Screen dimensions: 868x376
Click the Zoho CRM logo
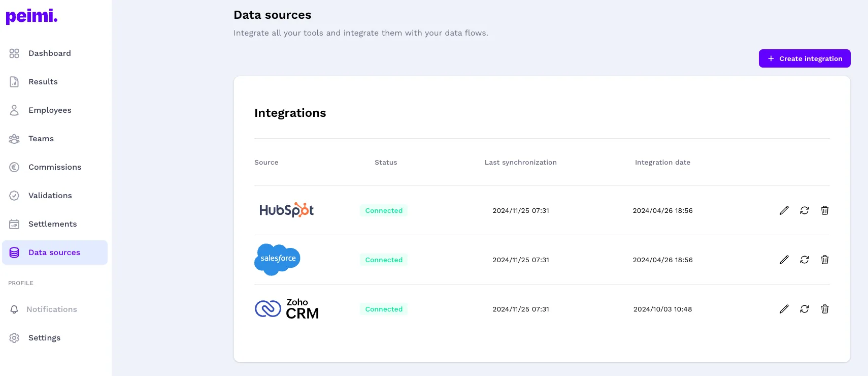pyautogui.click(x=287, y=309)
